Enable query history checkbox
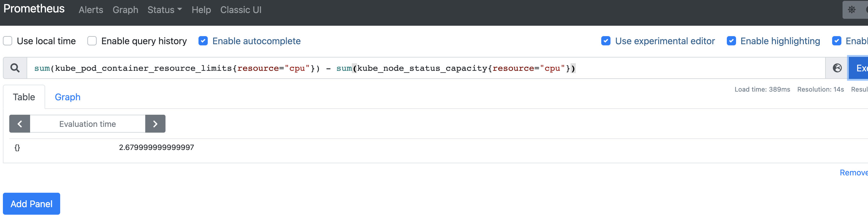868x217 pixels. point(92,41)
